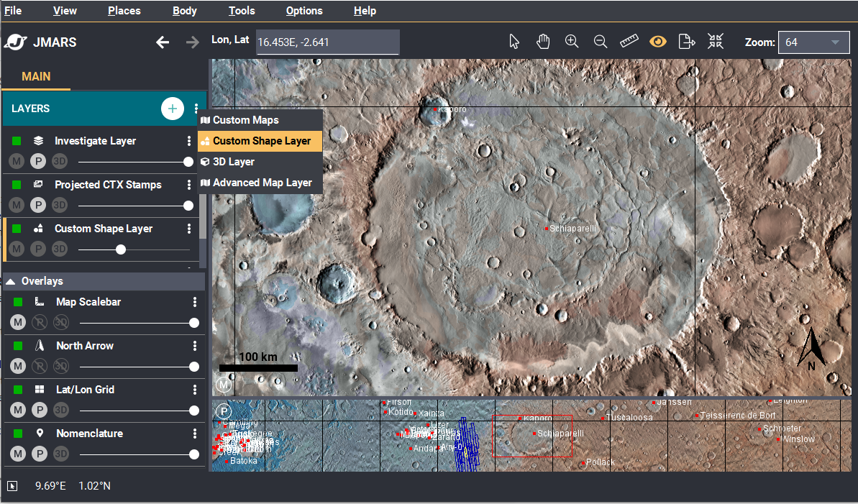Image resolution: width=858 pixels, height=504 pixels.
Task: Choose Custom Shape Layer from popup menu
Action: (x=260, y=141)
